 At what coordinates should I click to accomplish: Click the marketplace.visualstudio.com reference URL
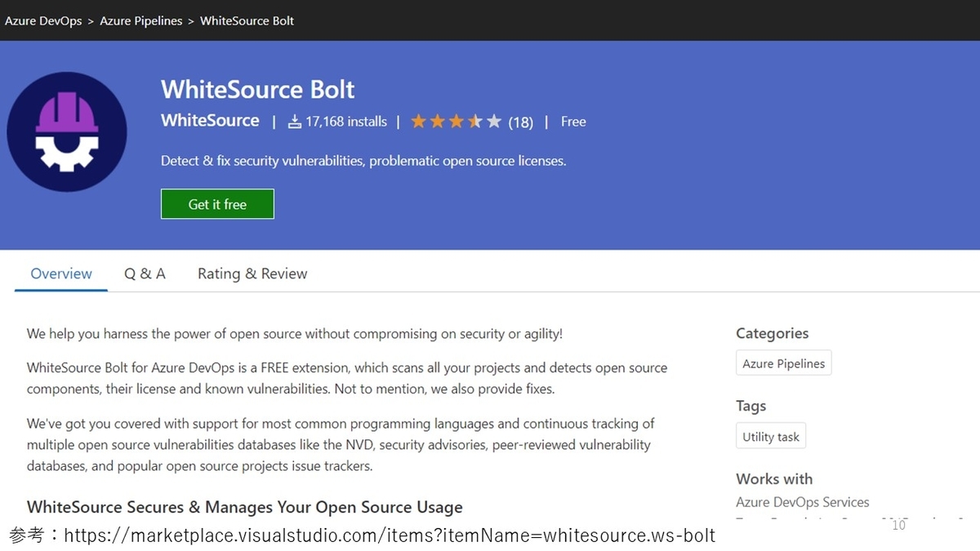(x=390, y=535)
